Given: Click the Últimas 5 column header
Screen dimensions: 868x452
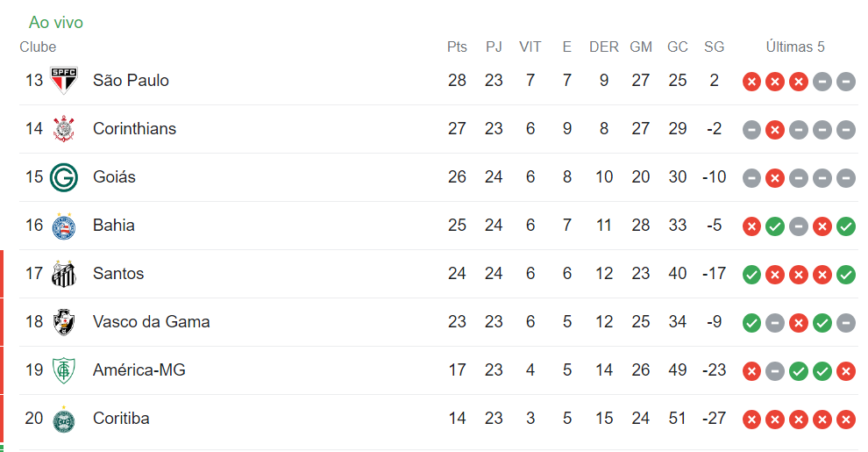Looking at the screenshot, I should coord(795,47).
